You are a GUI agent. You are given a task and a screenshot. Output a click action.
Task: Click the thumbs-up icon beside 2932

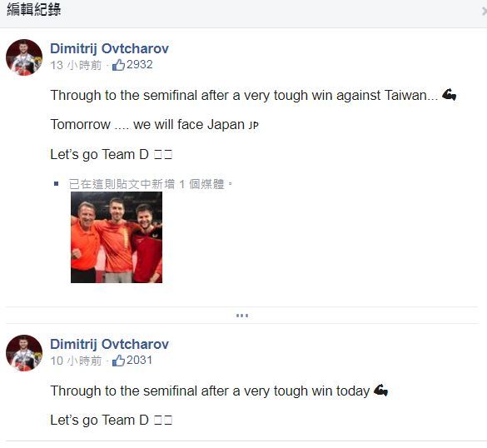pos(118,65)
